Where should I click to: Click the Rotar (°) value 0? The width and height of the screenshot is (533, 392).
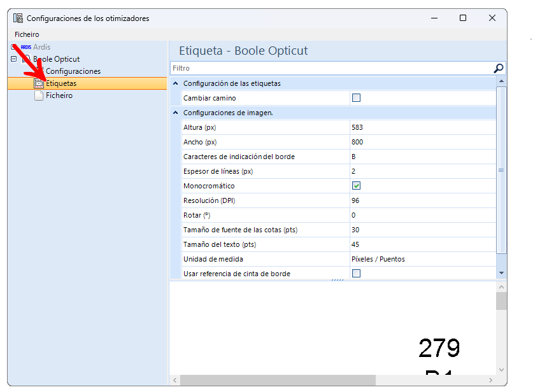(423, 215)
